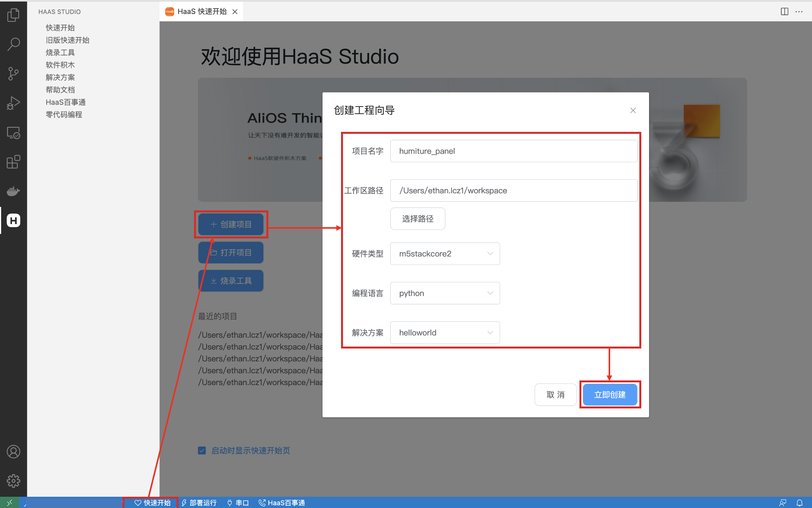The width and height of the screenshot is (812, 508).
Task: Open the Source Control icon
Action: click(x=13, y=74)
